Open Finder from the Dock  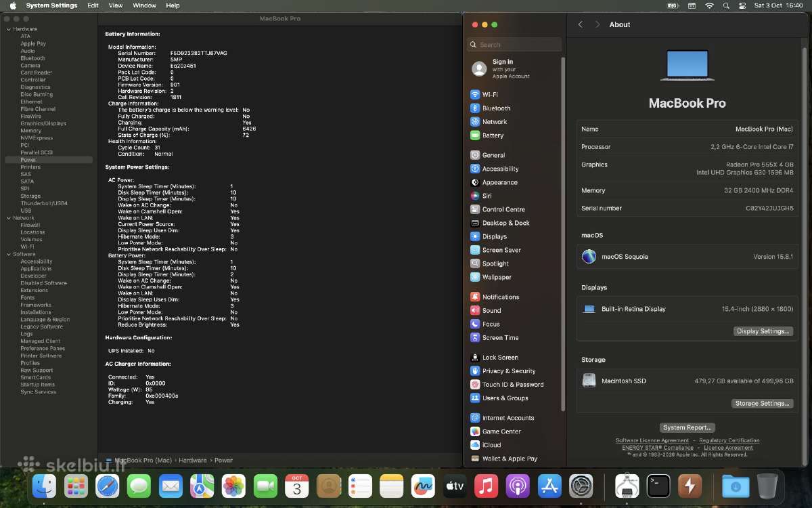pos(45,486)
